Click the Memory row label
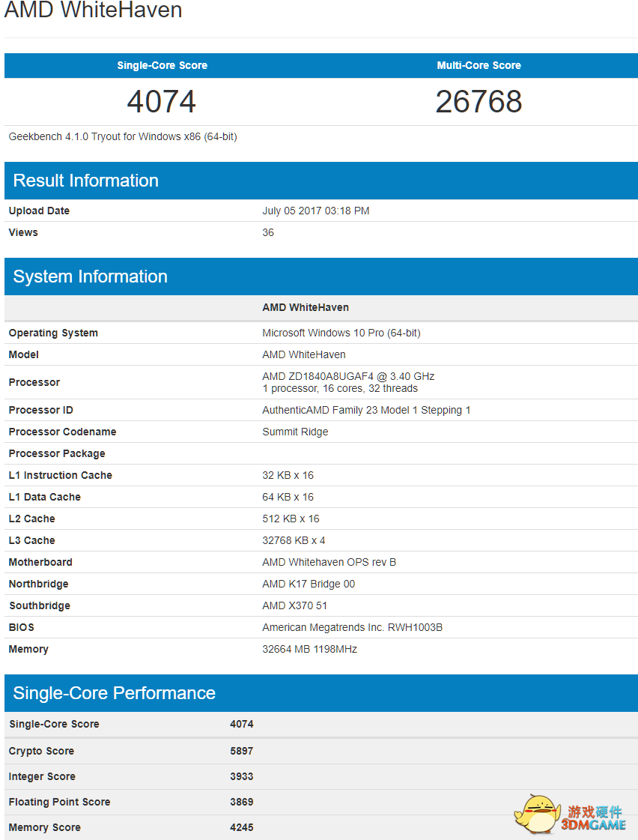The width and height of the screenshot is (638, 840). click(28, 649)
